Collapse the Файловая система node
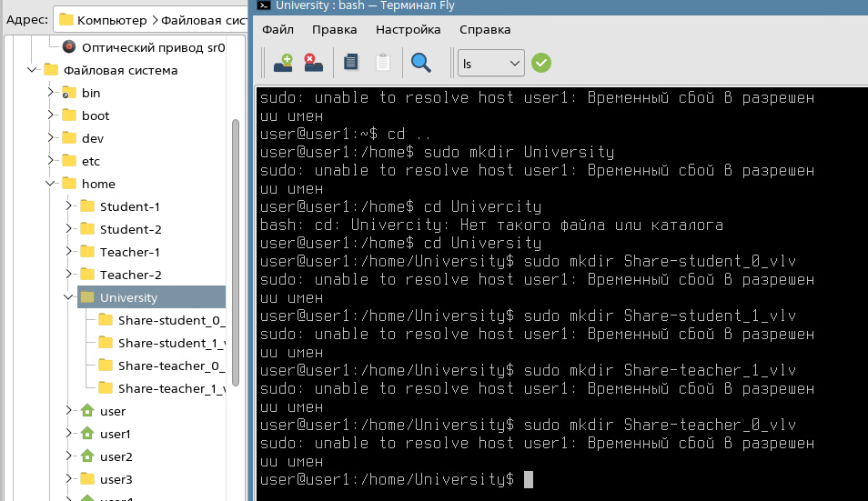 (x=33, y=70)
